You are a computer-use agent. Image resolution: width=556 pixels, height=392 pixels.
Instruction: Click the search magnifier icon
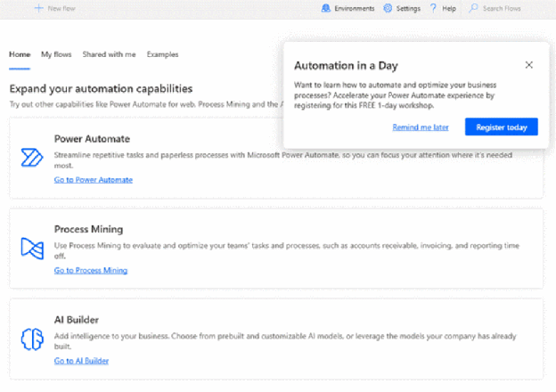(473, 8)
